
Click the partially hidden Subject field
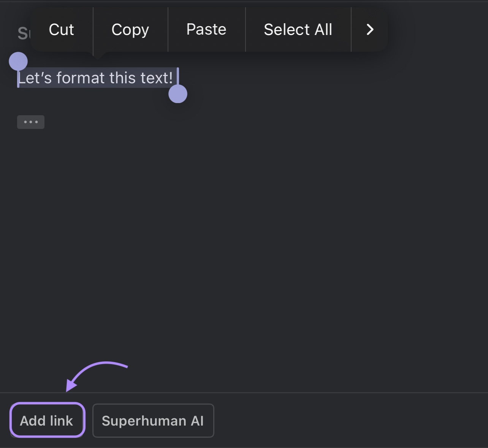(23, 34)
